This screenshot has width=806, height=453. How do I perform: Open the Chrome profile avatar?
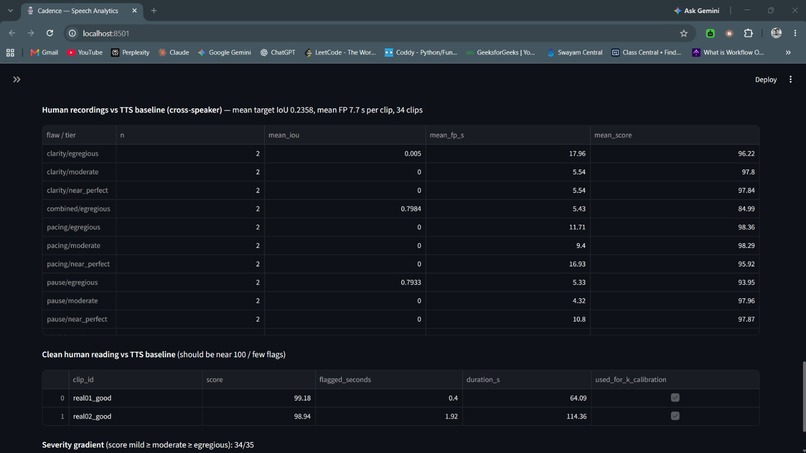[x=776, y=33]
